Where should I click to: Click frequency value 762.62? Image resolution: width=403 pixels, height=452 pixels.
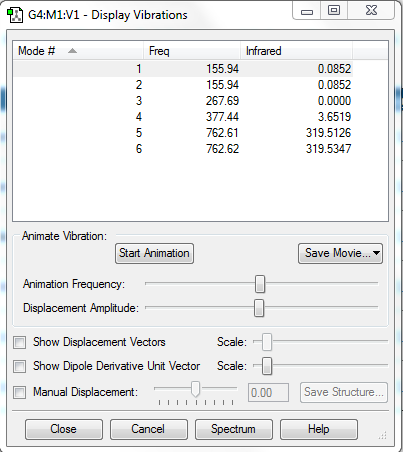pos(222,149)
